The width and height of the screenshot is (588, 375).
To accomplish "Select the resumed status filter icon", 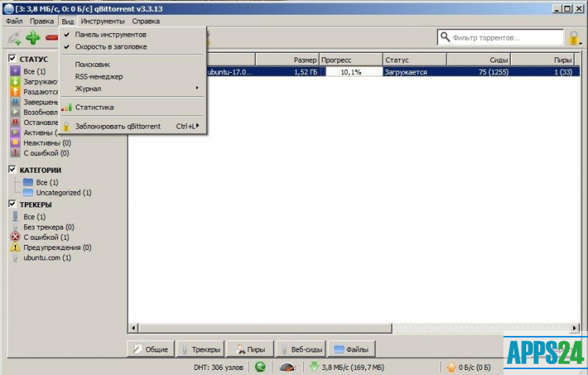I will (x=15, y=112).
